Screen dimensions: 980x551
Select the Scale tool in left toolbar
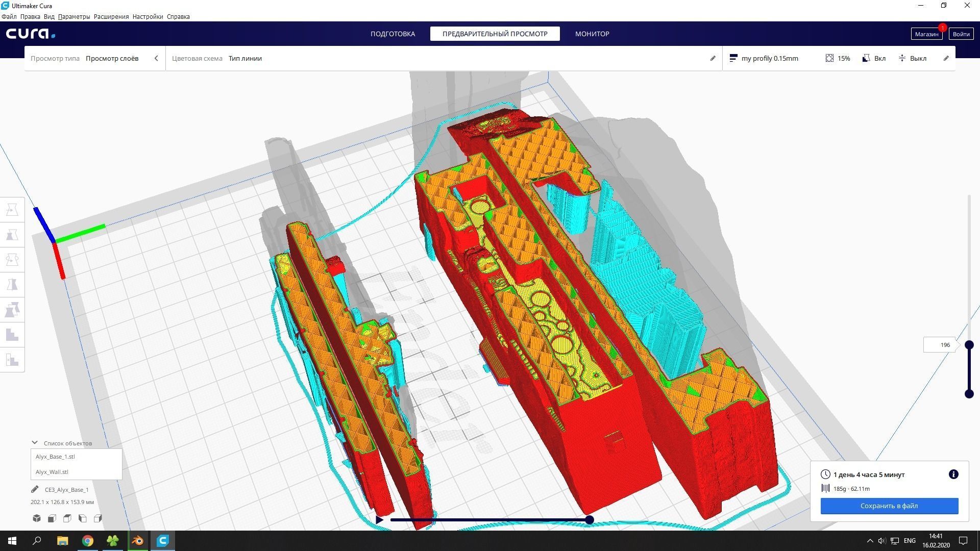pyautogui.click(x=12, y=235)
